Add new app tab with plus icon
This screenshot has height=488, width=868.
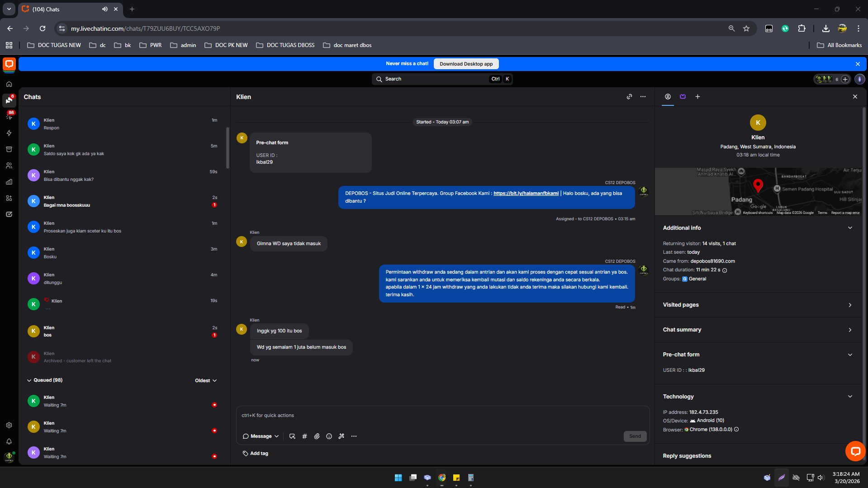pos(697,97)
